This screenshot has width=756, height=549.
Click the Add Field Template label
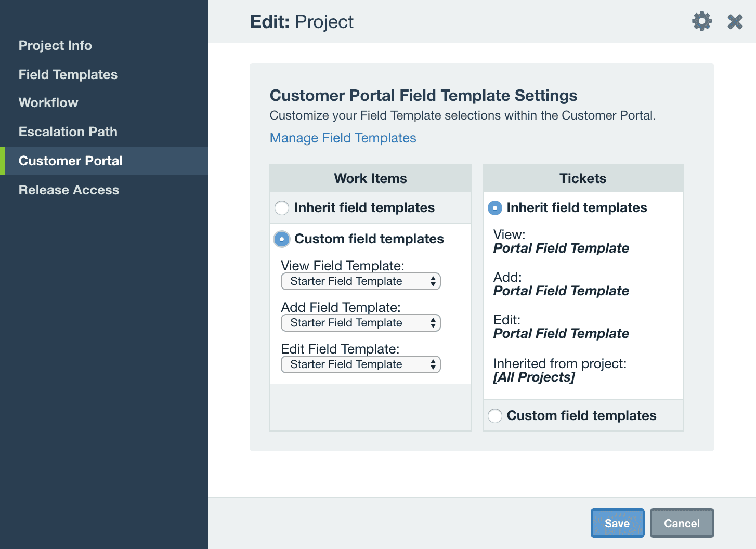pyautogui.click(x=341, y=307)
